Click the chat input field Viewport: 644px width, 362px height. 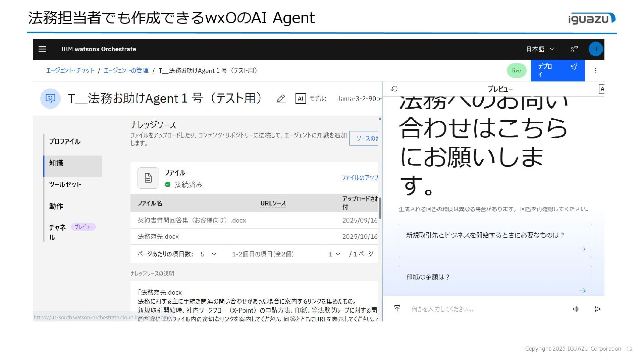(489, 309)
